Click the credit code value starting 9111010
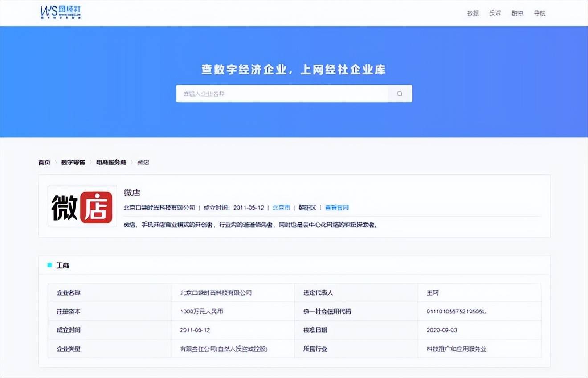588x378 pixels. click(479, 312)
